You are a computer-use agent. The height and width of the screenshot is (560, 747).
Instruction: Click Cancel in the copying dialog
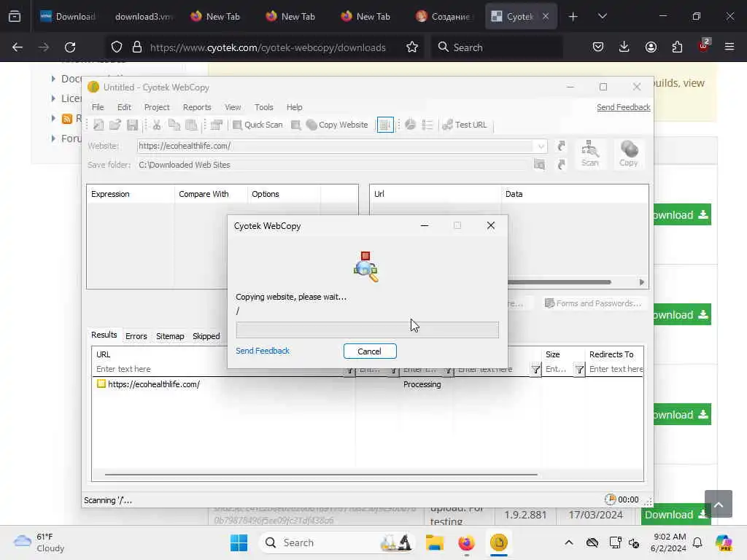370,351
